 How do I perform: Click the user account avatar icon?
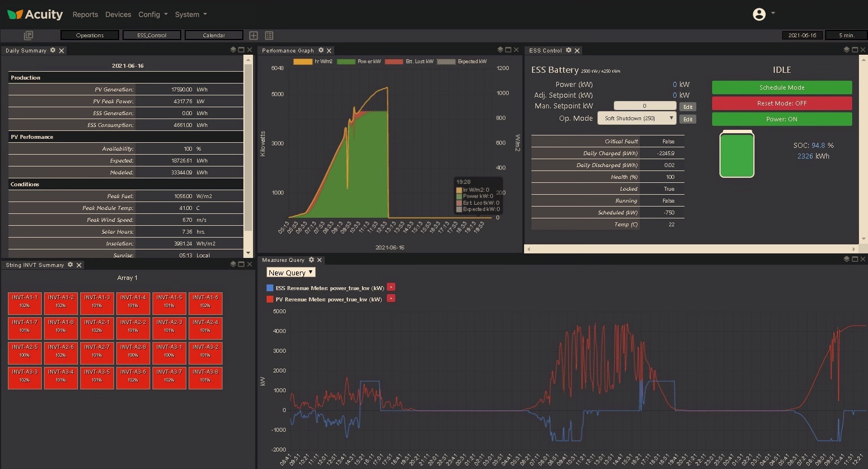[759, 14]
